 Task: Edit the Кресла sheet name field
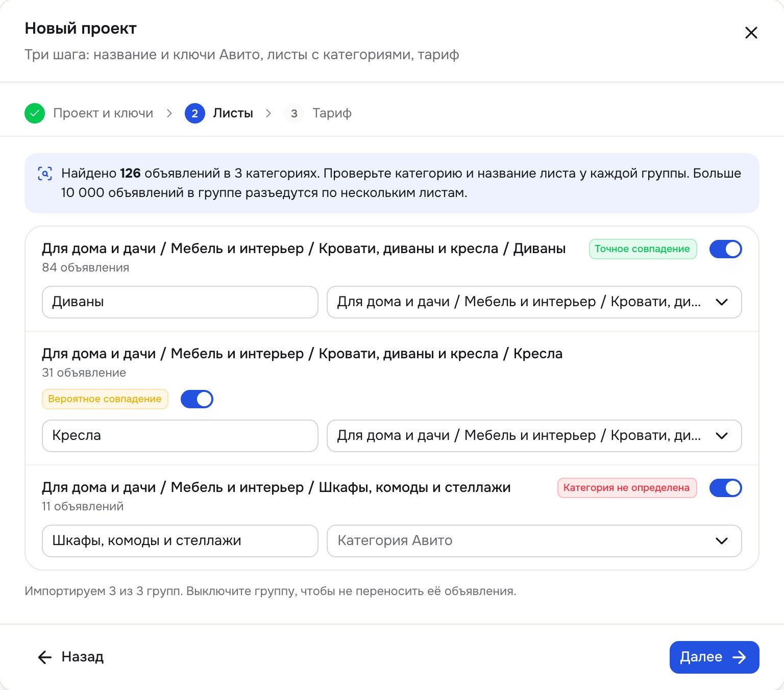180,436
